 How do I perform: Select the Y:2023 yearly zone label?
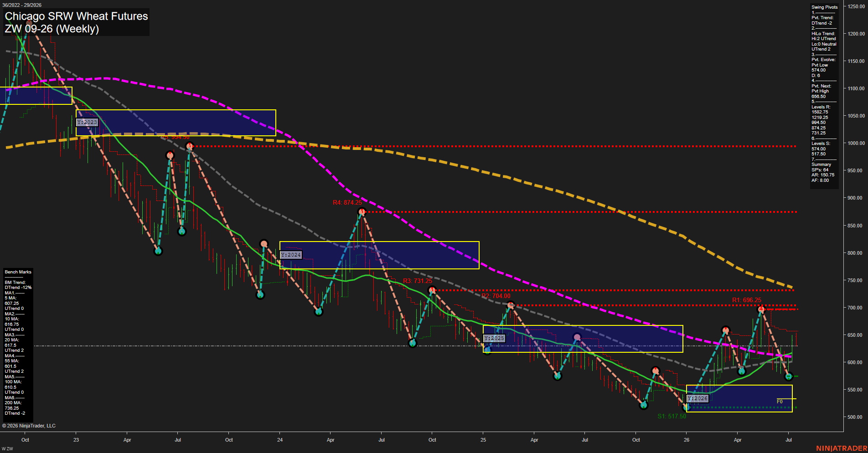click(87, 122)
